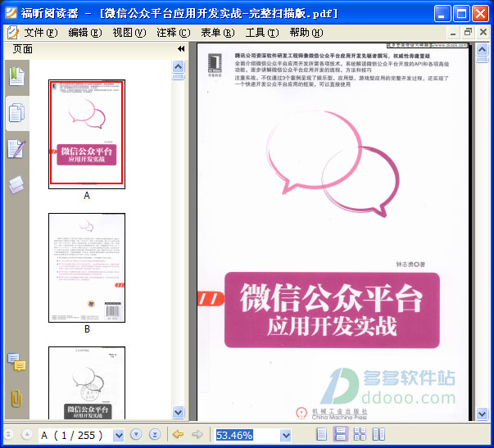The image size is (494, 448).
Task: Open the 编辑(E) menu
Action: (x=85, y=33)
